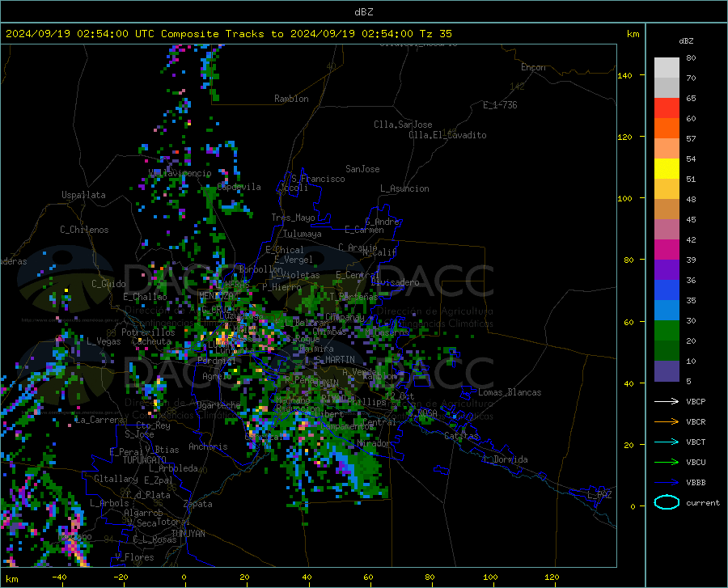Pick the yellow swatch between 54 and 51 dBZ
This screenshot has height=588, width=728.
click(x=667, y=169)
